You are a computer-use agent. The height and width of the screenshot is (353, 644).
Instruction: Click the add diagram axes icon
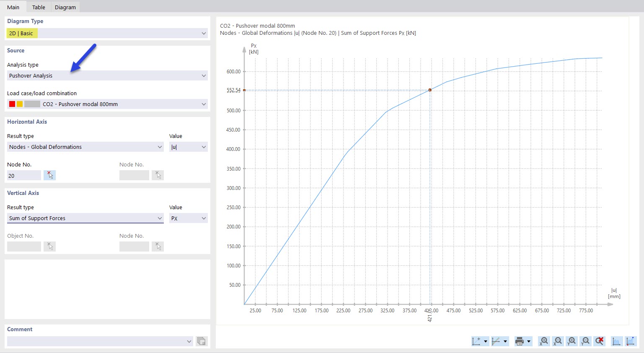coord(476,341)
